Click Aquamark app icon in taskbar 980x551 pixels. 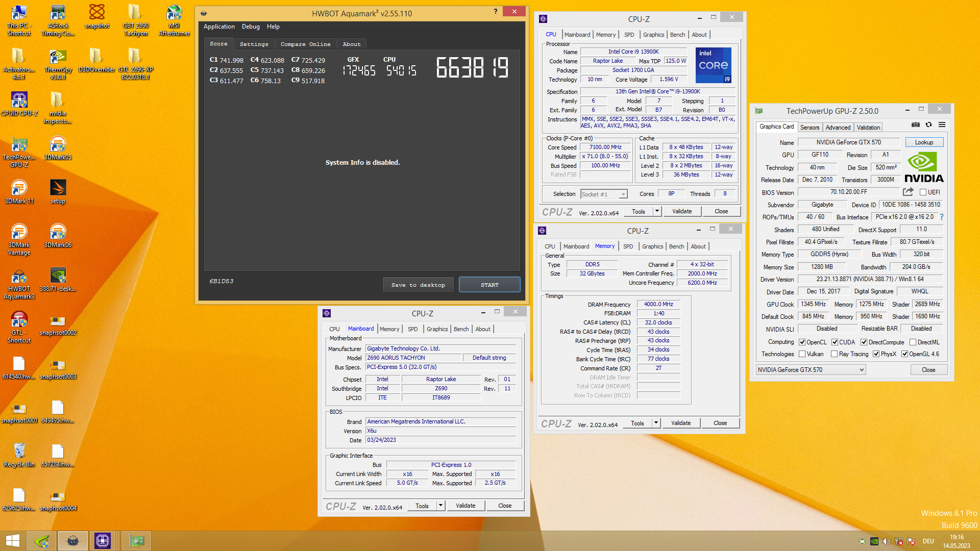pyautogui.click(x=72, y=541)
